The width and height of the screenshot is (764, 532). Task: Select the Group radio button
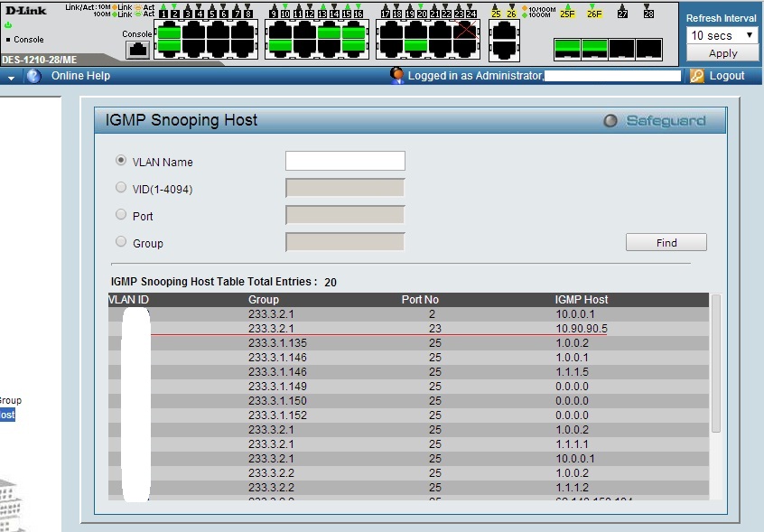[x=121, y=242]
